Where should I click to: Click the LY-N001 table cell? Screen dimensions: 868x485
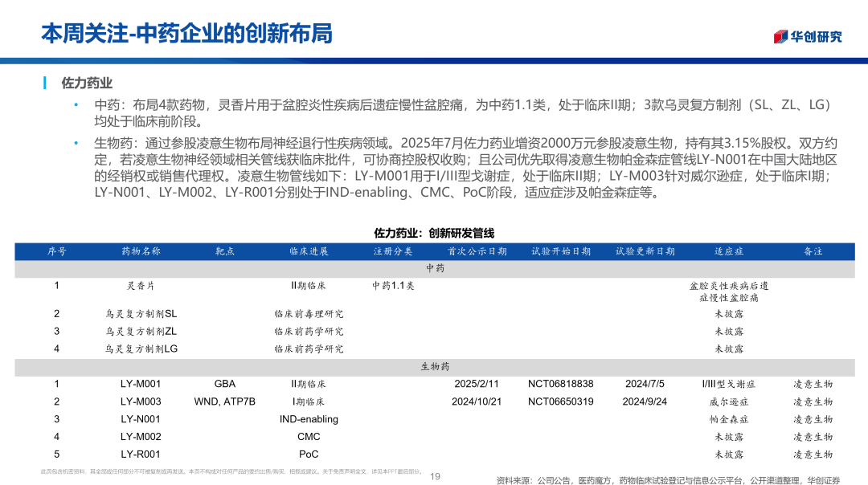tap(141, 419)
